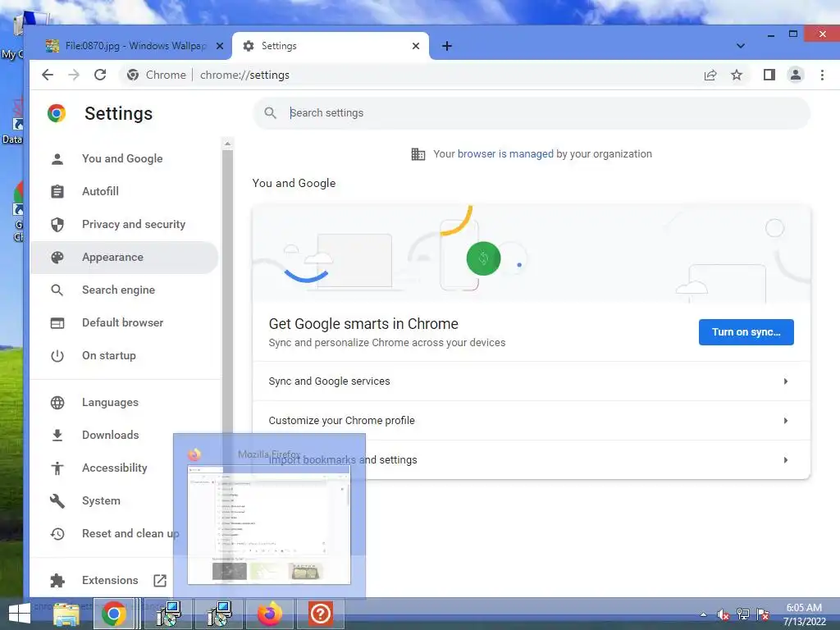Click the Accessibility person icon
This screenshot has width=840, height=630.
[x=57, y=468]
